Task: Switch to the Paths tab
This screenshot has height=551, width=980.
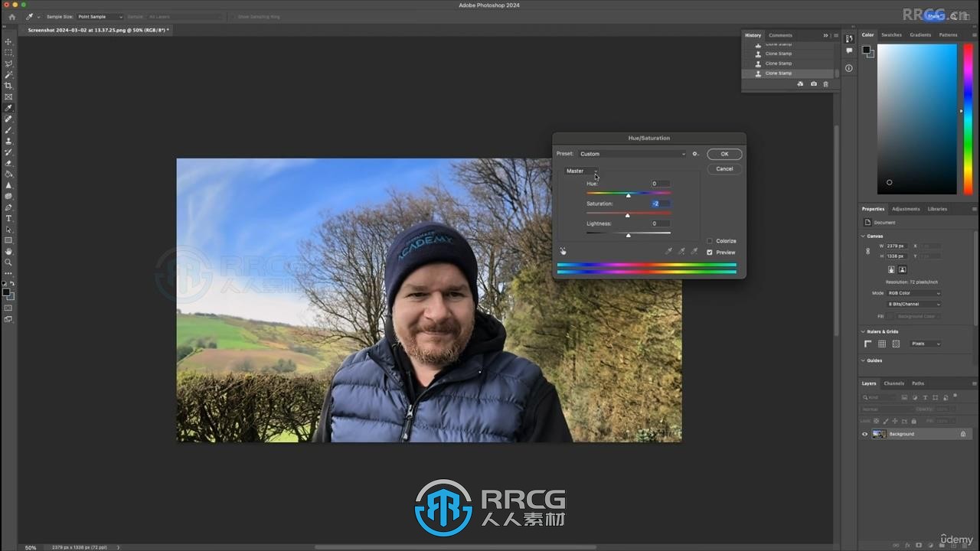Action: pyautogui.click(x=918, y=383)
